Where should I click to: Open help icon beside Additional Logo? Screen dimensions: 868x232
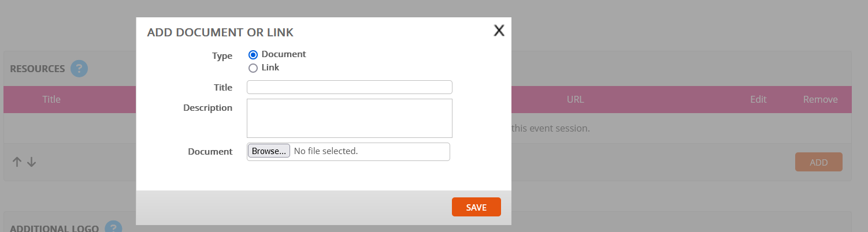(x=113, y=227)
